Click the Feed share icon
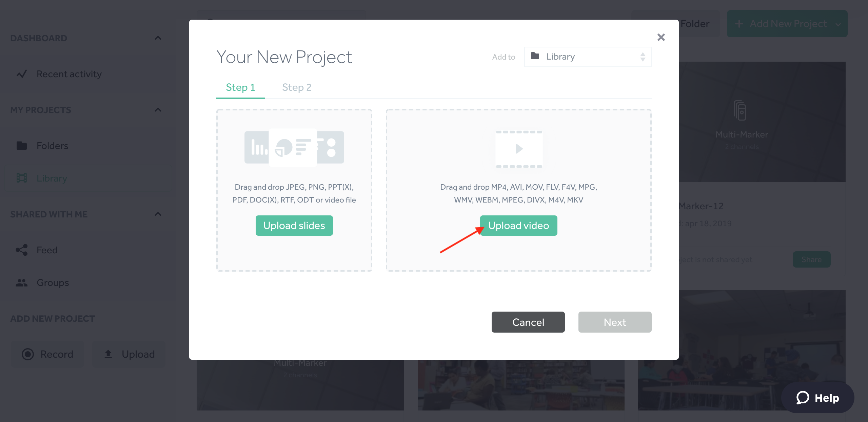The image size is (868, 422). click(22, 250)
